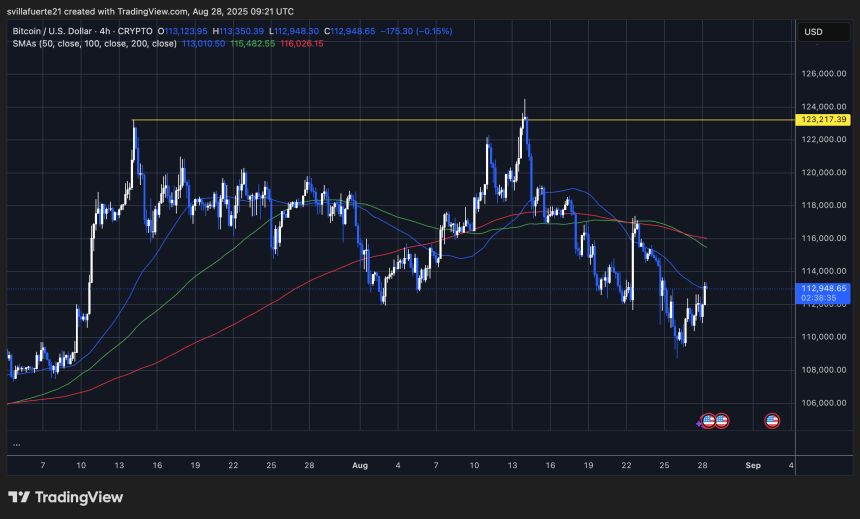
Task: Select the yellow horizontal resistance line
Action: (400, 120)
